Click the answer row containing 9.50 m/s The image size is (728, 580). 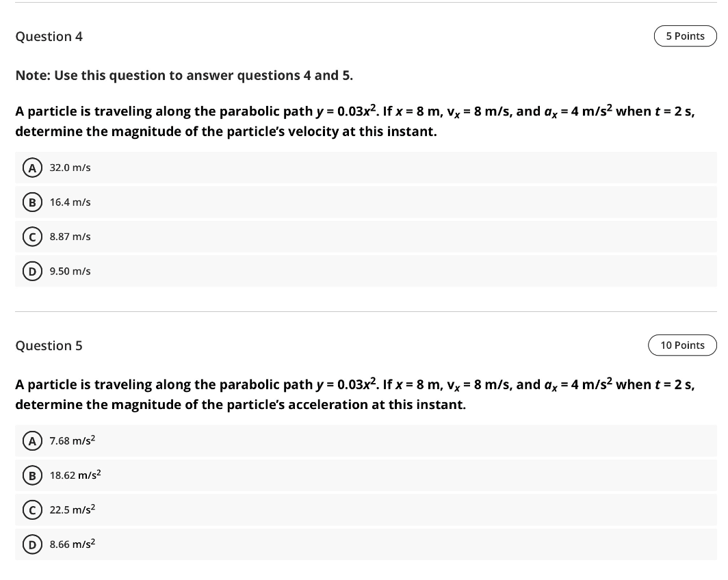pyautogui.click(x=205, y=271)
